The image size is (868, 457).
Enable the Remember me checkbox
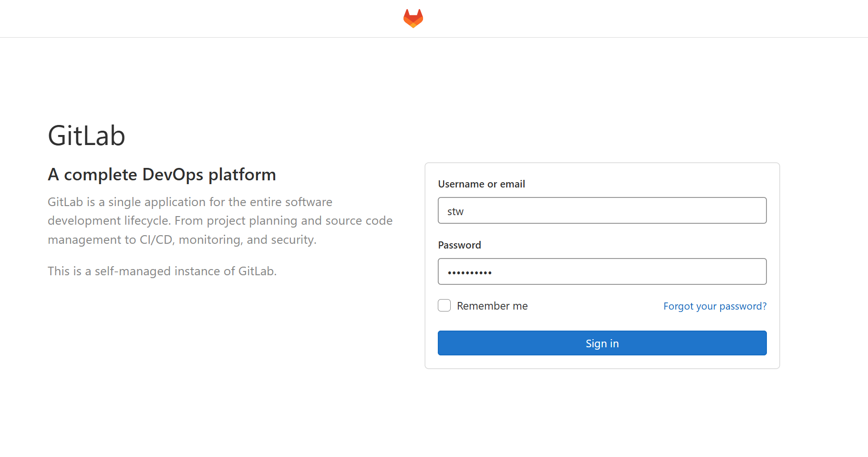pos(444,305)
